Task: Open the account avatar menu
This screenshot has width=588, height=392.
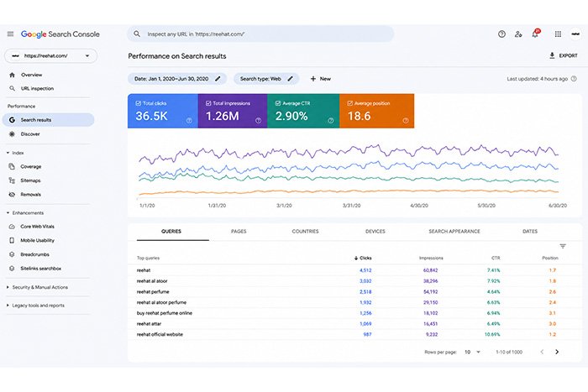Action: (575, 34)
